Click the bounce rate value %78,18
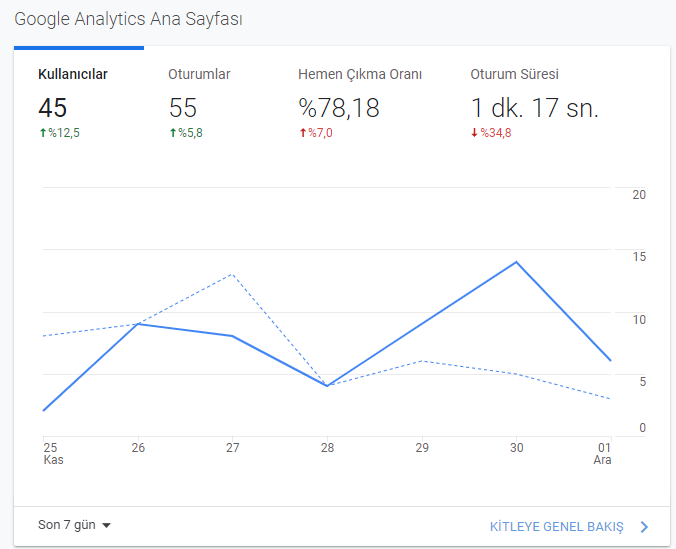Screen dimensions: 676x549 pyautogui.click(x=339, y=107)
